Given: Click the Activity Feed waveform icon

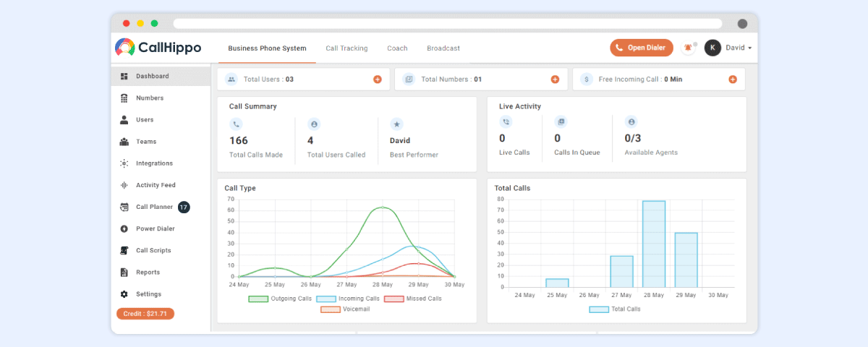Looking at the screenshot, I should tap(124, 185).
